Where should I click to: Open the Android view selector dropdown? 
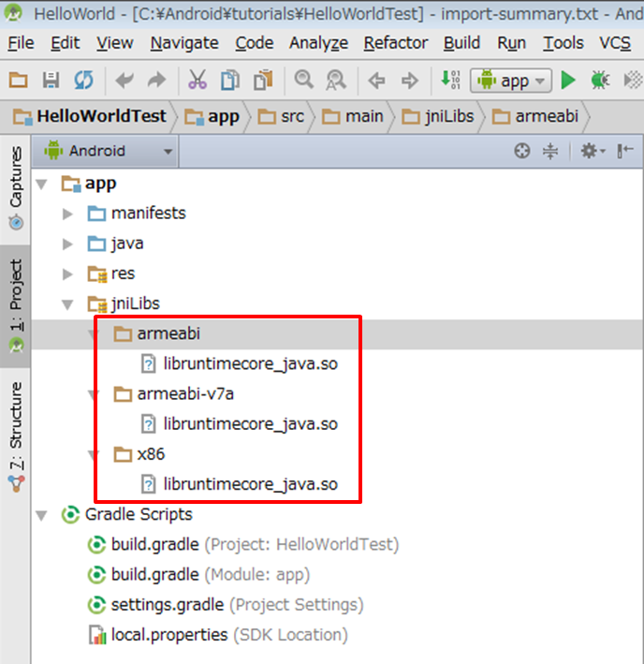pos(105,151)
